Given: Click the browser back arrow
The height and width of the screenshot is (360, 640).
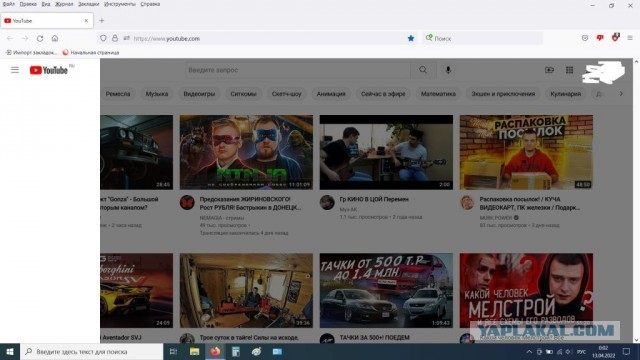Looking at the screenshot, I should tap(10, 38).
